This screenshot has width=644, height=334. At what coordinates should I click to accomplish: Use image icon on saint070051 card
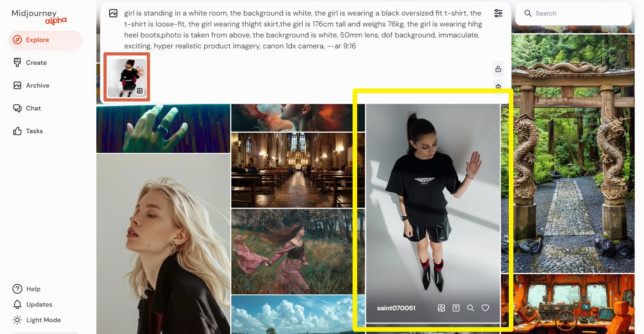pyautogui.click(x=441, y=308)
